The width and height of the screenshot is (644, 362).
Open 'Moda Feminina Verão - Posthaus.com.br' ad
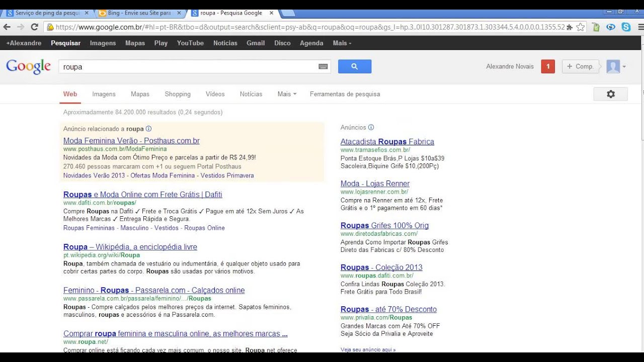pyautogui.click(x=131, y=141)
